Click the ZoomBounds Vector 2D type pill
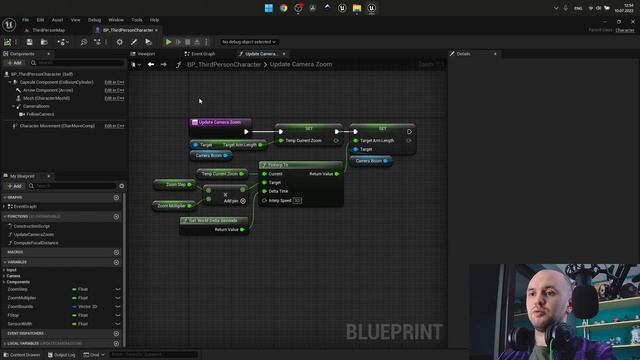 coord(85,307)
